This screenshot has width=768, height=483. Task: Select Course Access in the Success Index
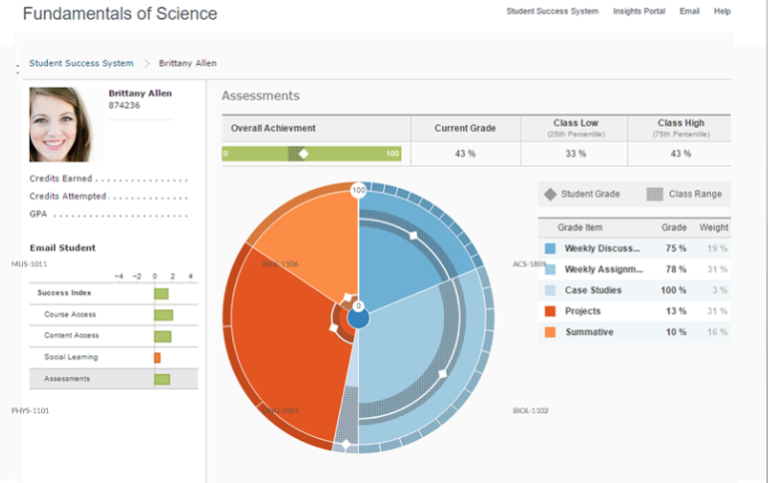[x=70, y=315]
